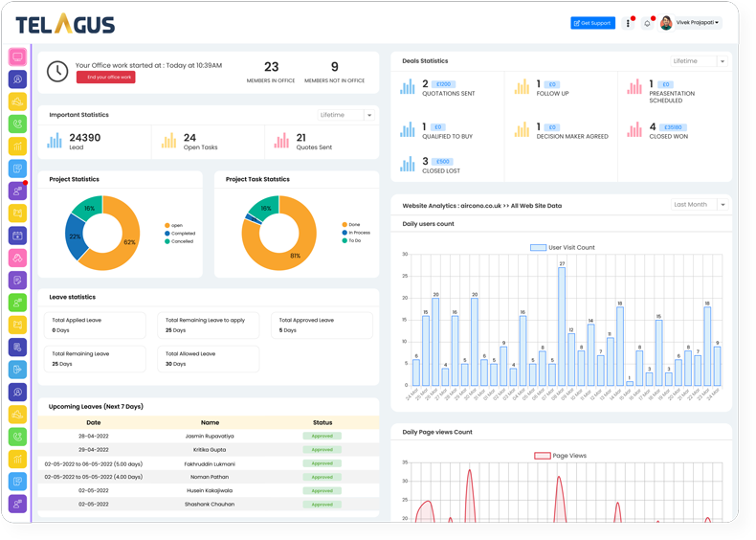
Task: Click the pink hands sidebar icon
Action: [18, 259]
